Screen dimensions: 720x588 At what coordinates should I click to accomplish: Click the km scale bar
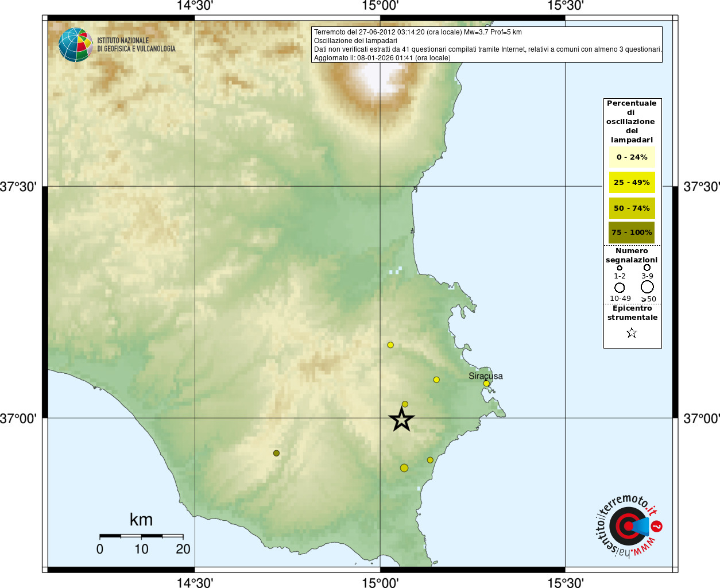[141, 536]
